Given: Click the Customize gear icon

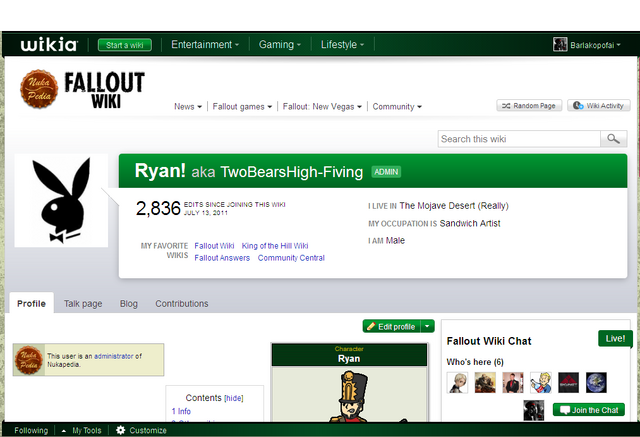Looking at the screenshot, I should tap(120, 430).
